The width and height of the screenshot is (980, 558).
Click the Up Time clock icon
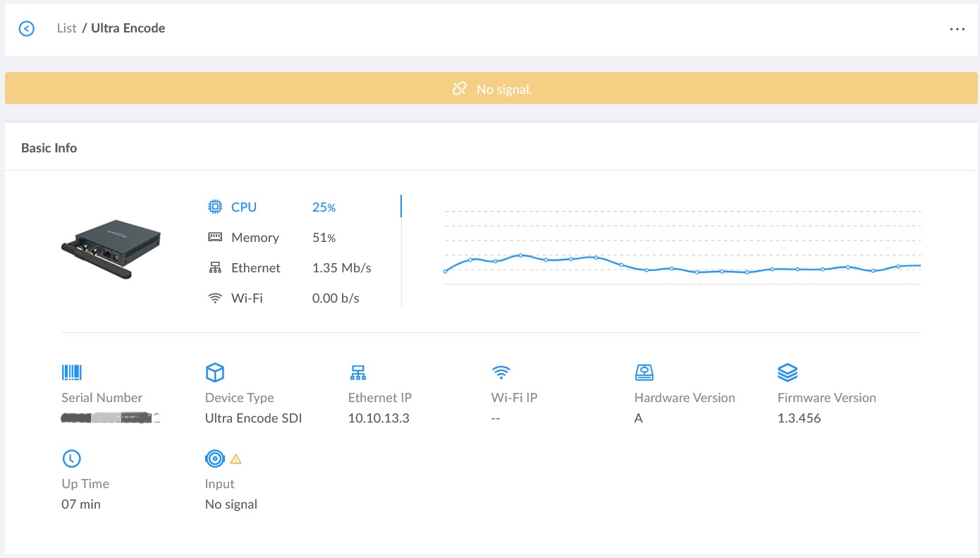[72, 459]
